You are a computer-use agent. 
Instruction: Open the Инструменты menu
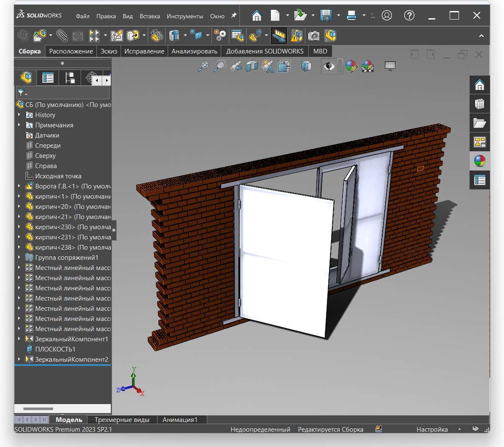click(185, 16)
